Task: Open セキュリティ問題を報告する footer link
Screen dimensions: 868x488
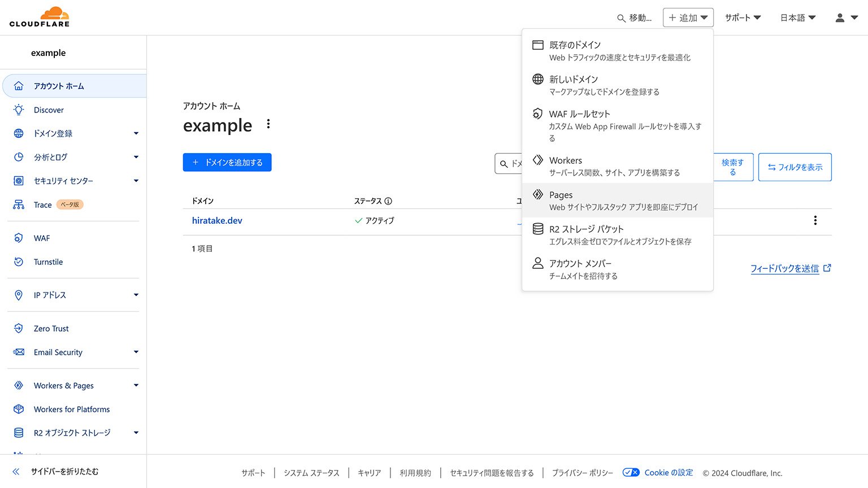Action: 492,473
